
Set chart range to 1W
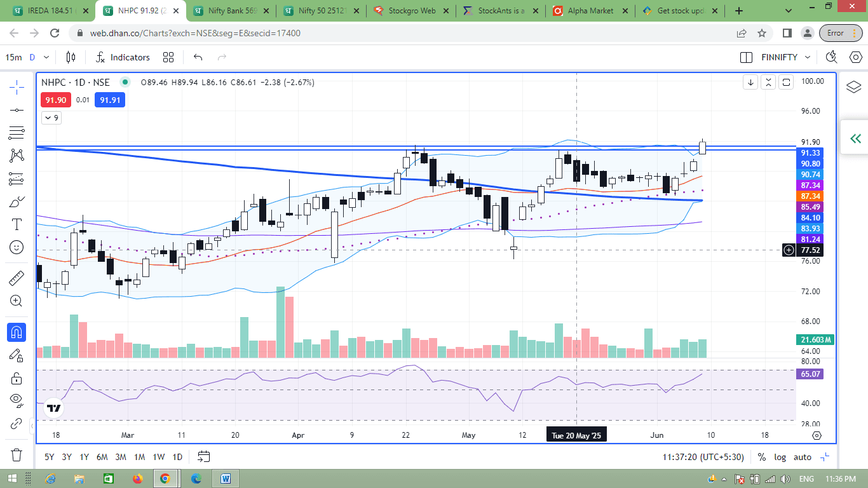159,456
